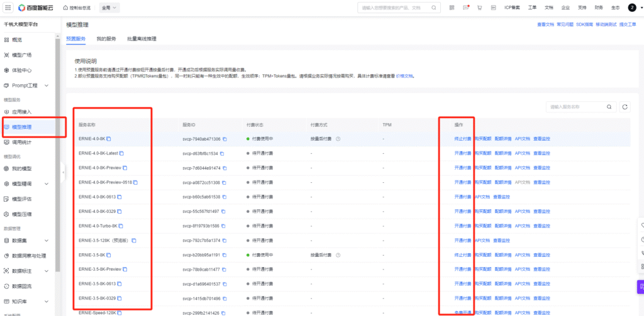Switch to 批量离线推理 tab
644x316 pixels.
tap(142, 39)
